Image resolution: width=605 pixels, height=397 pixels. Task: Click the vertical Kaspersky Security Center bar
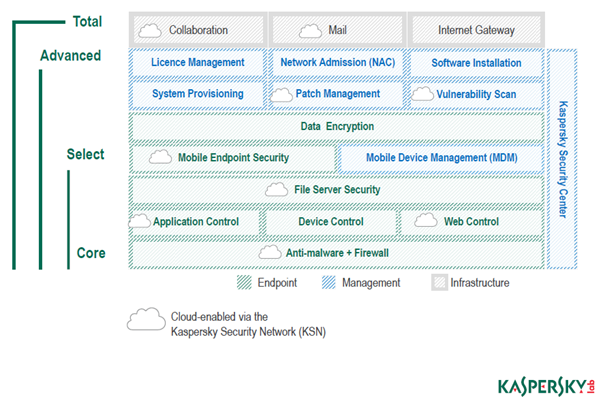562,159
